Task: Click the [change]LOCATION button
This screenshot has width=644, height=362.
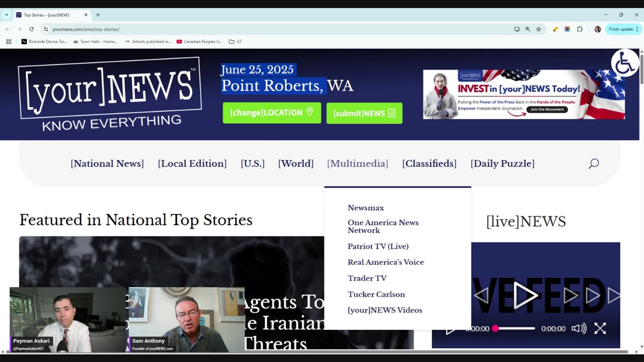Action: click(x=272, y=113)
